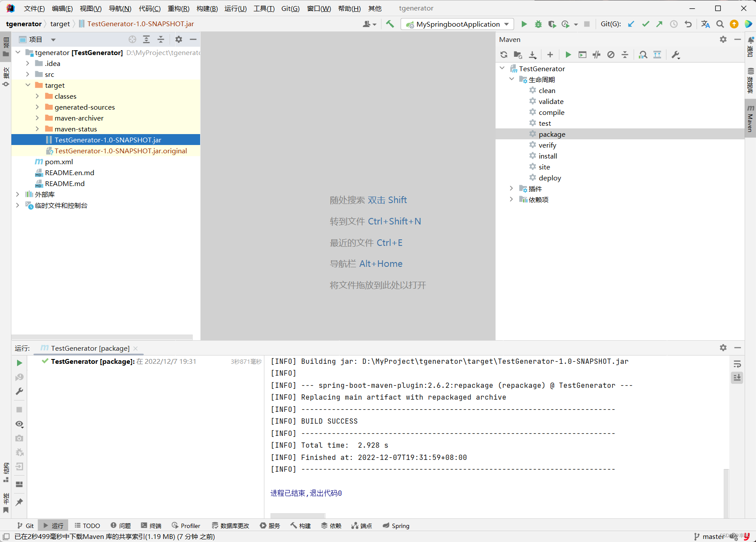756x542 pixels.
Task: Click target in navigation breadcrumb
Action: coord(60,24)
